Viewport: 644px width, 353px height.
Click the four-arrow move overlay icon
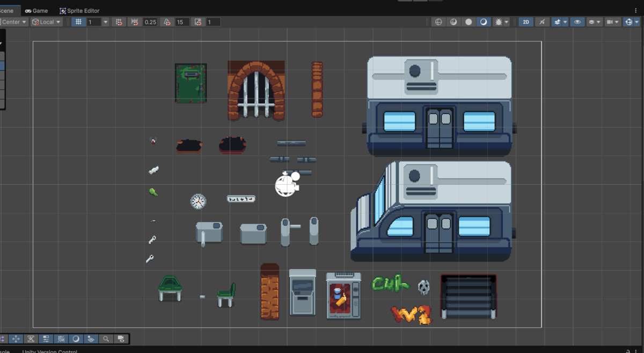[16, 339]
